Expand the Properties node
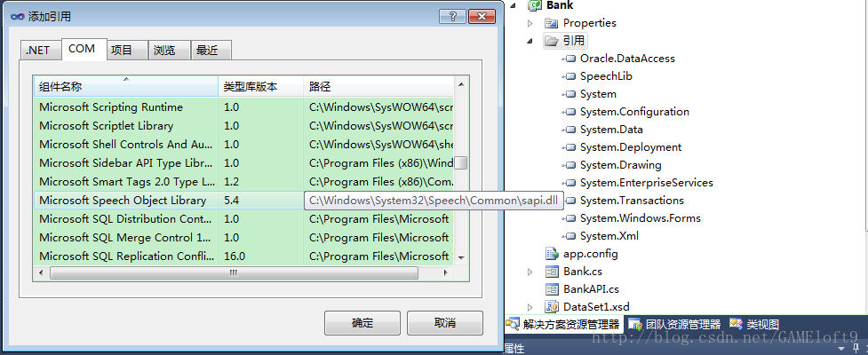 tap(530, 23)
